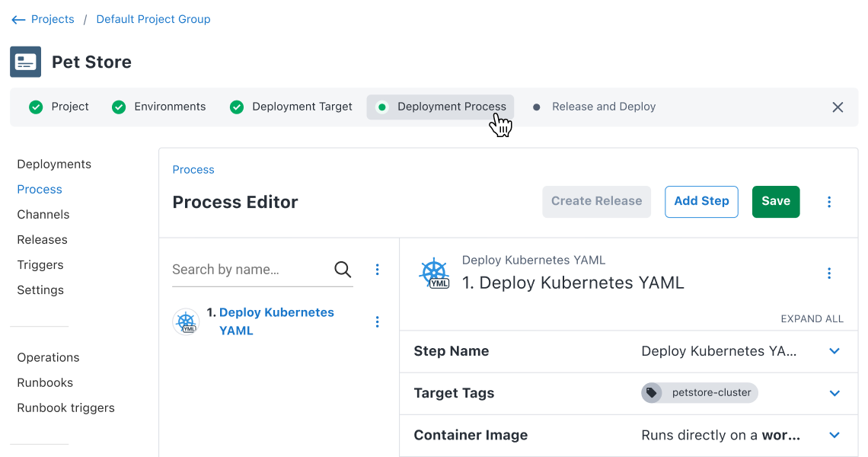Open Default Project Group breadcrumb
Image resolution: width=868 pixels, height=457 pixels.
click(153, 19)
